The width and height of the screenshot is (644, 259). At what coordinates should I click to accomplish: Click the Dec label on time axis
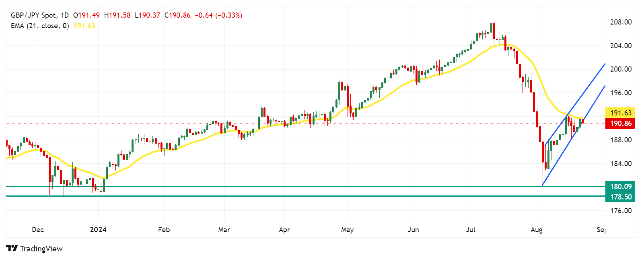(x=38, y=230)
